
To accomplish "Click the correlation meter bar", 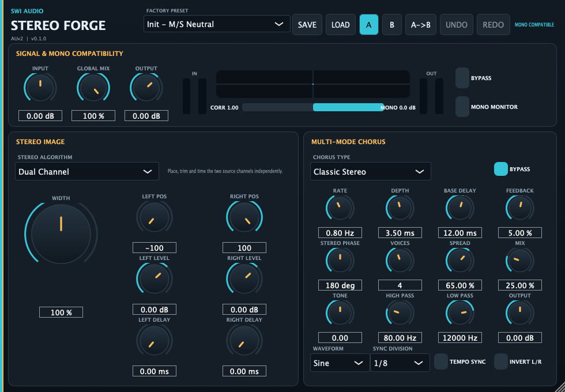I will [x=312, y=107].
